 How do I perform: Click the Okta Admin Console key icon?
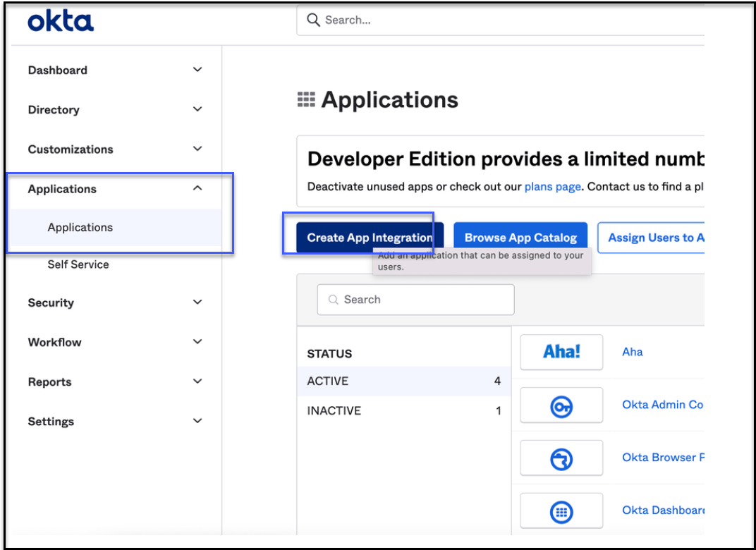[561, 405]
